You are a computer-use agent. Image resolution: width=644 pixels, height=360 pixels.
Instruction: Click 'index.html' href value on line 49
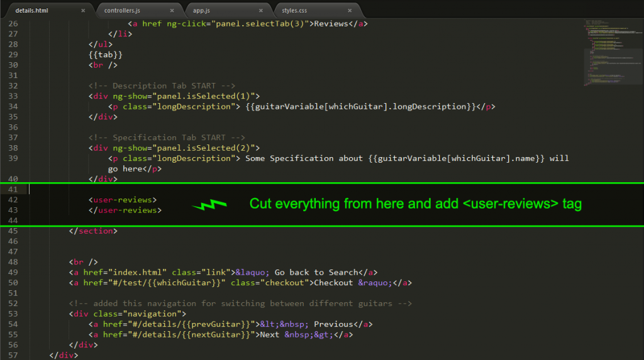point(137,272)
